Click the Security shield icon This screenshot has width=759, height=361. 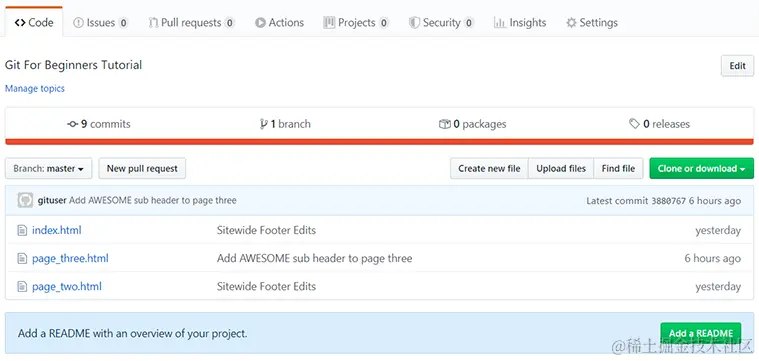(x=414, y=22)
